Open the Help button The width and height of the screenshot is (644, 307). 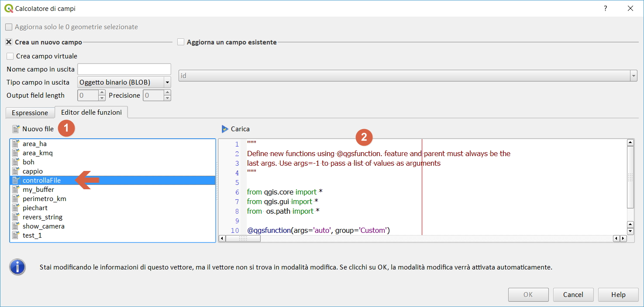618,295
